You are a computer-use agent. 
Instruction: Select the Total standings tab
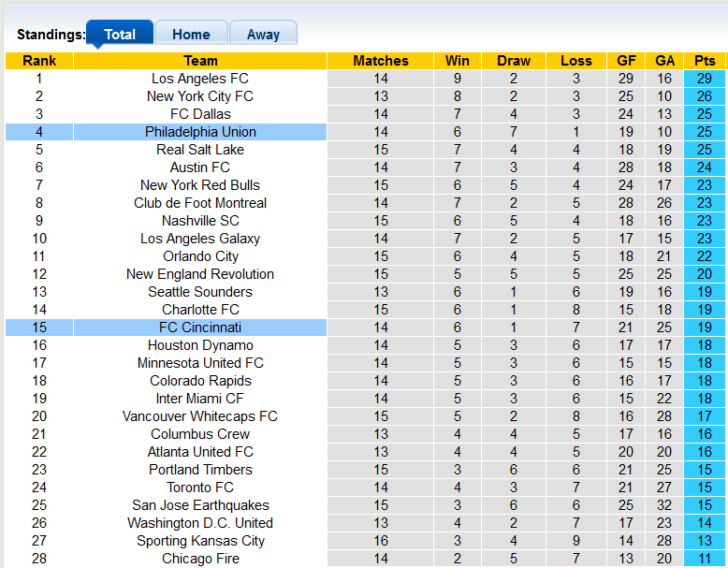point(120,35)
